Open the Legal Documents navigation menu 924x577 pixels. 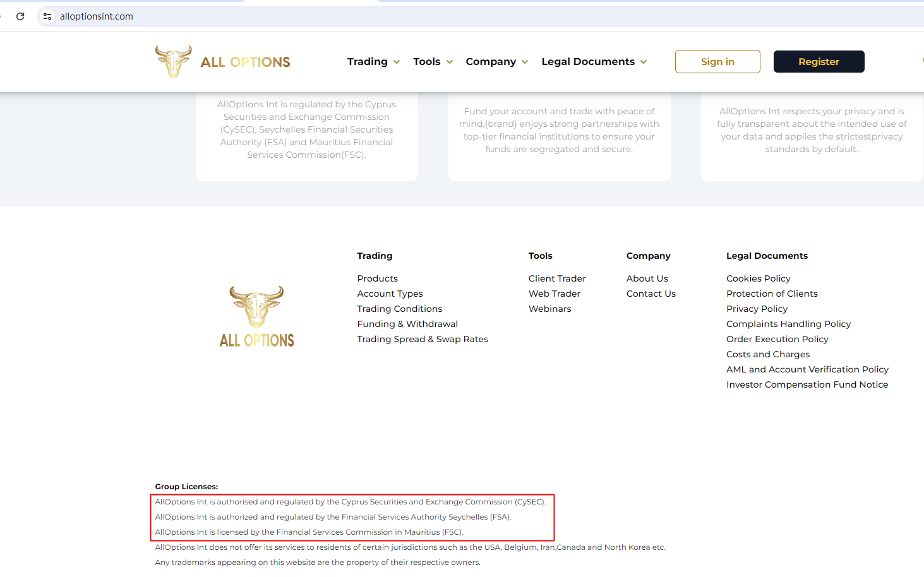pos(594,61)
